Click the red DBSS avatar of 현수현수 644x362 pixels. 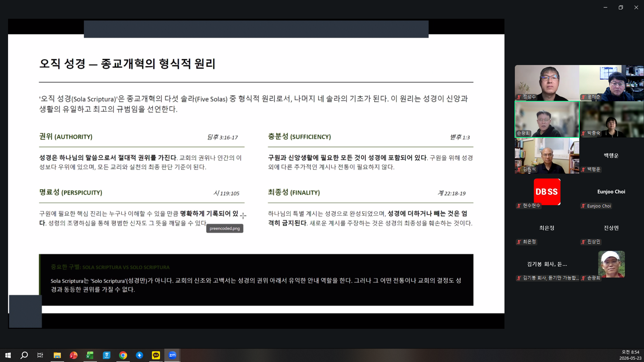point(547,192)
